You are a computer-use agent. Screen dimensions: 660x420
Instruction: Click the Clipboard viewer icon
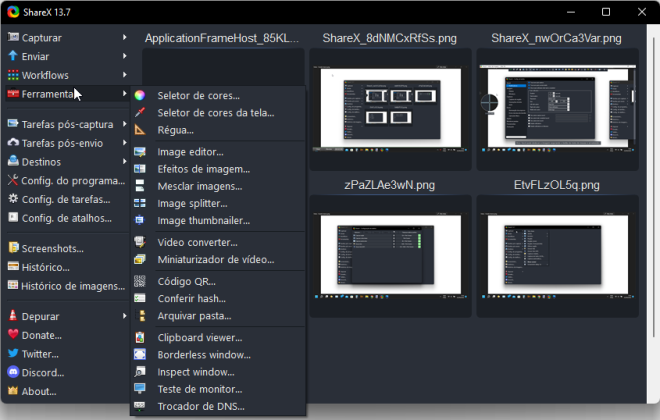[140, 338]
